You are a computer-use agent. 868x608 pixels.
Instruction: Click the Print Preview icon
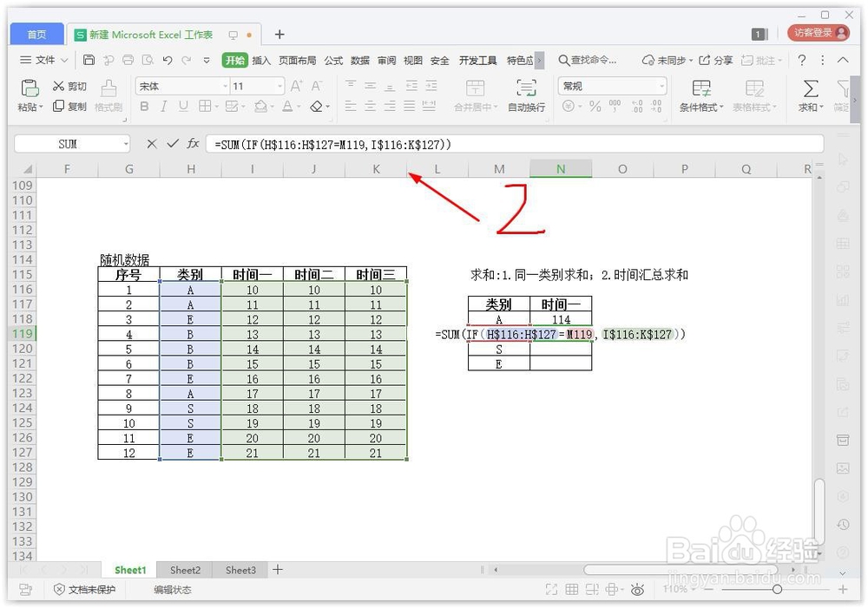coord(148,60)
